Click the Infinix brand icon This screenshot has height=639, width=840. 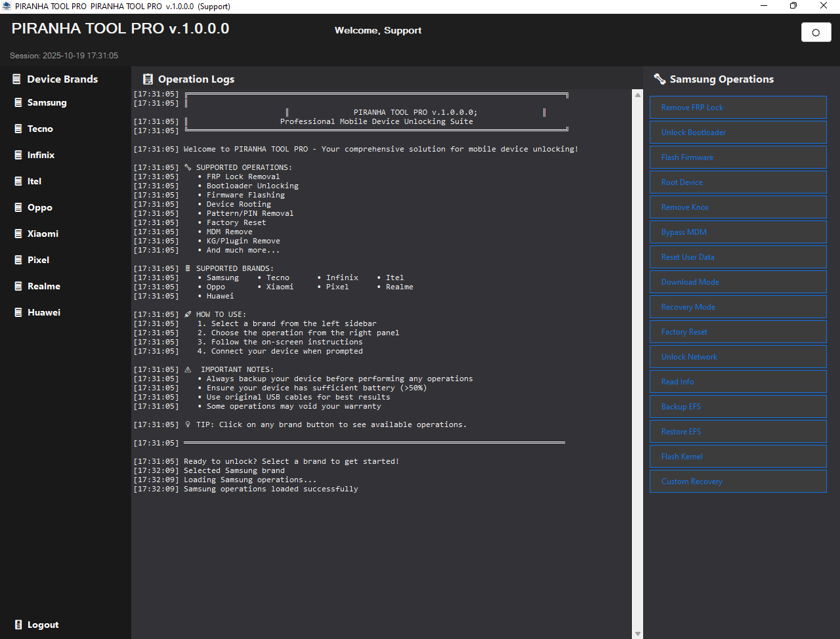tap(18, 155)
